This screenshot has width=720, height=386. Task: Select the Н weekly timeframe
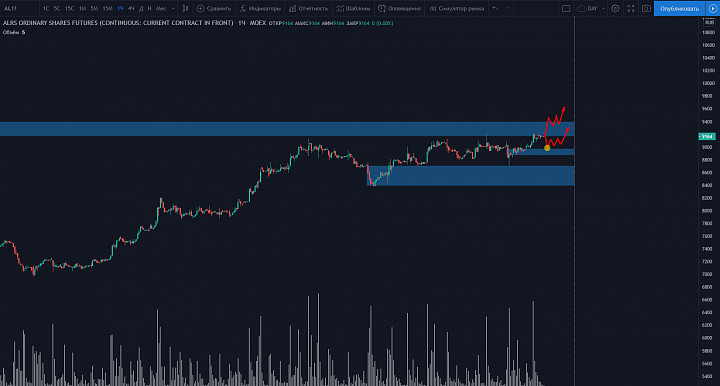[x=149, y=8]
